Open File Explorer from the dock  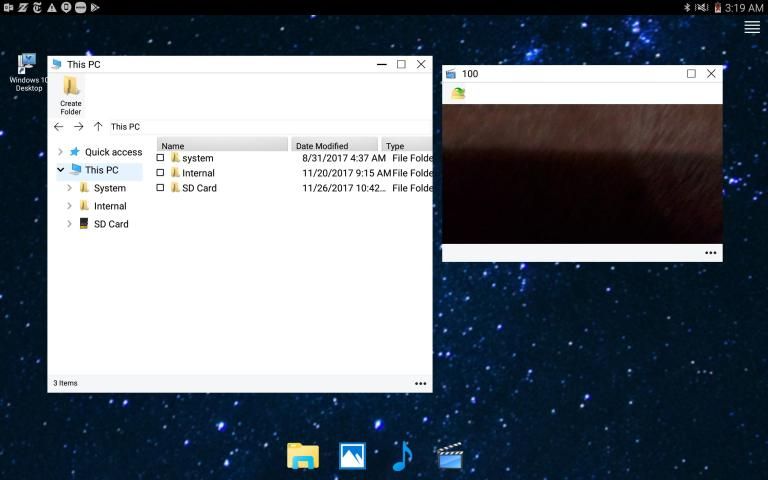point(302,456)
